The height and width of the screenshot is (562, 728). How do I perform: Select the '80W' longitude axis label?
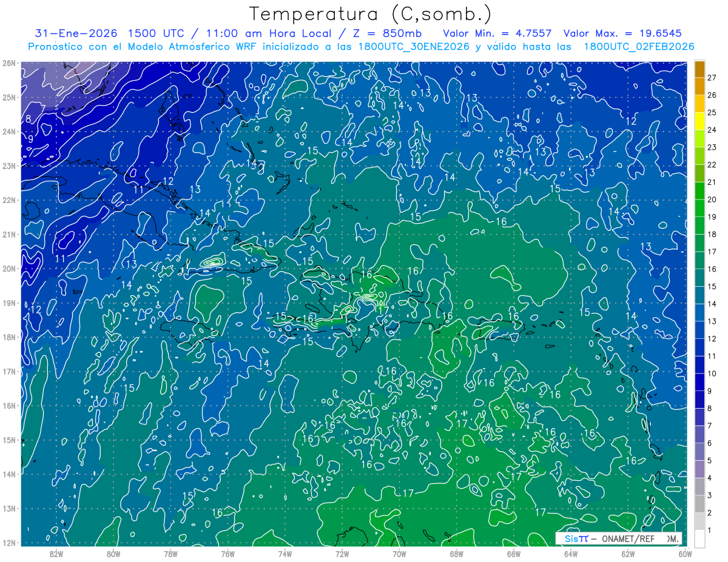point(113,554)
